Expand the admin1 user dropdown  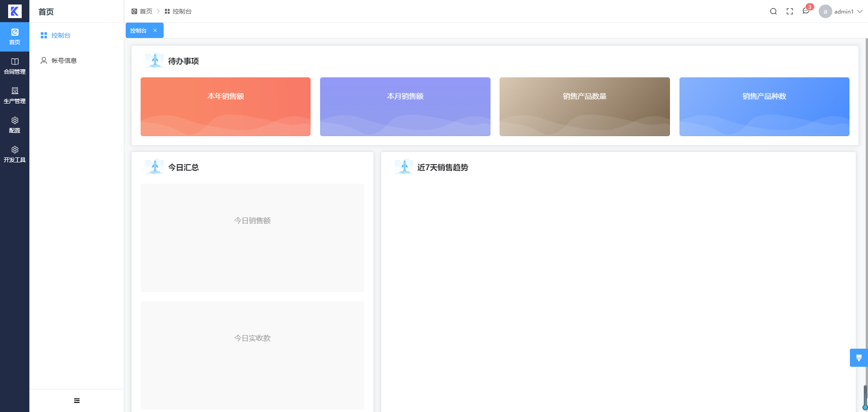tap(860, 11)
